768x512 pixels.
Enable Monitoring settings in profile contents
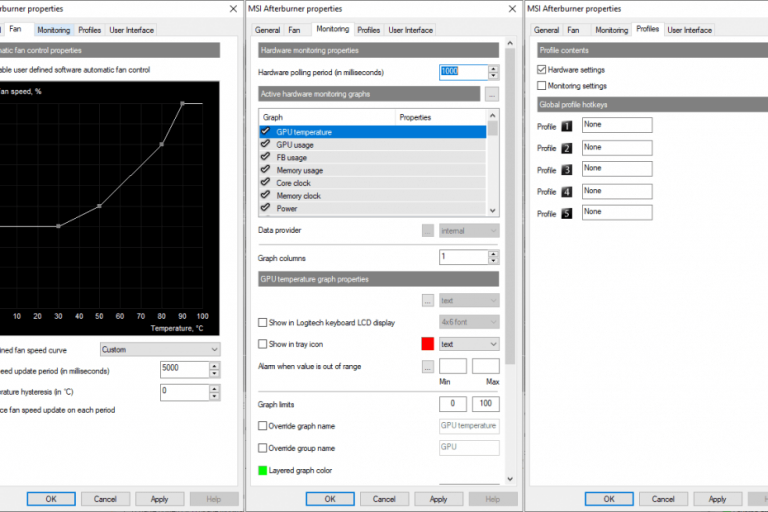point(541,86)
